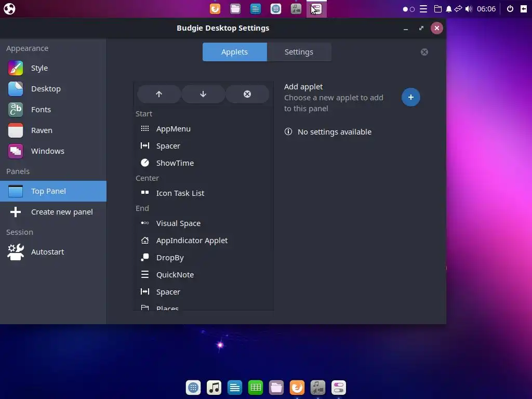The image size is (532, 399).
Task: Open network indicator in top panel
Action: (x=458, y=8)
